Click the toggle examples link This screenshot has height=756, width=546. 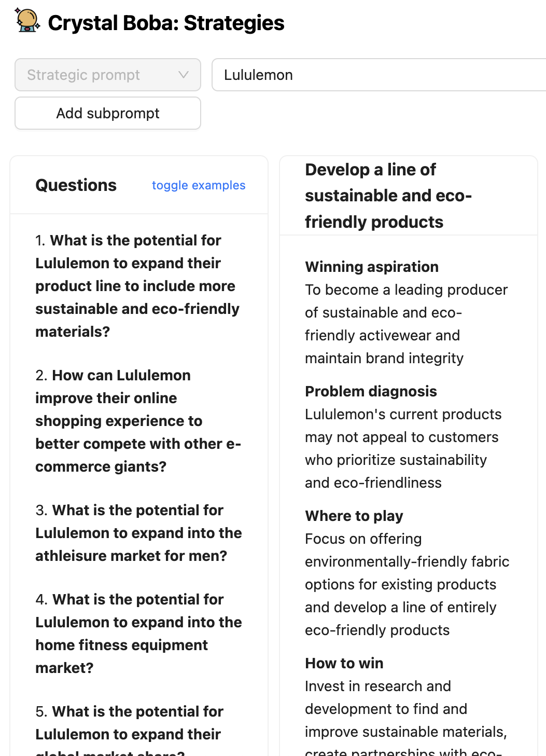click(198, 185)
